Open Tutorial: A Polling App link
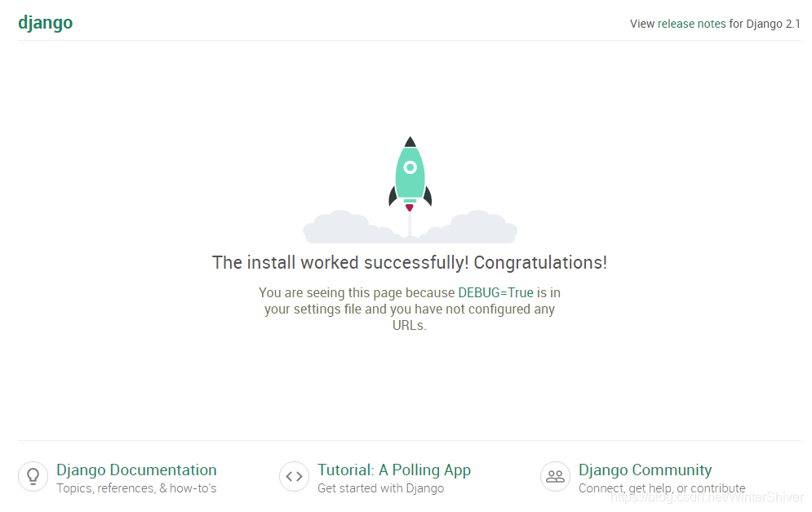Viewport: 812px width, 512px height. click(x=394, y=470)
